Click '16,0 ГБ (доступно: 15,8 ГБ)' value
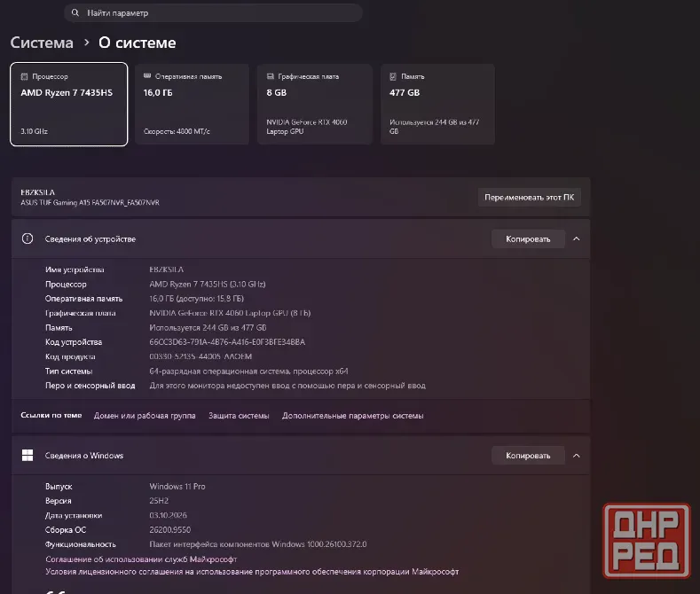 [196, 299]
